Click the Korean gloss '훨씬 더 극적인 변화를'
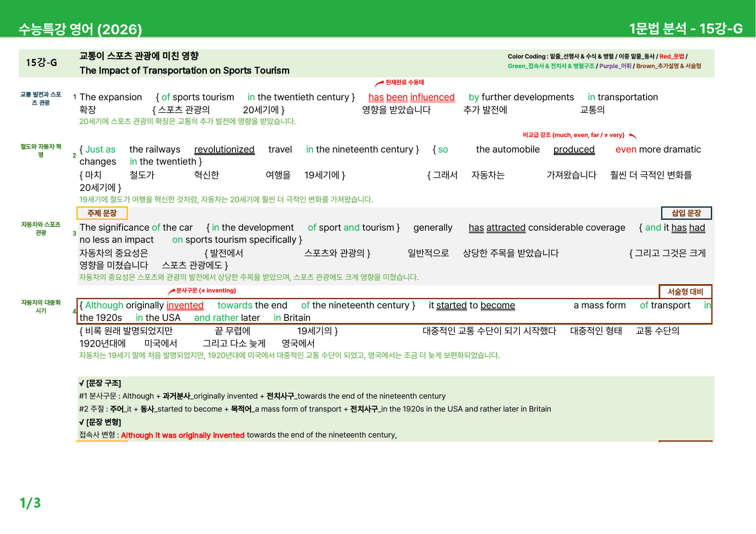Screen dimensions: 756x534 [651, 175]
